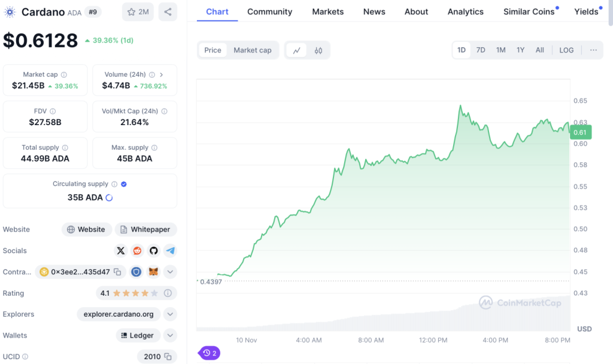Open the Whitepaper link
613x364 pixels.
click(145, 229)
